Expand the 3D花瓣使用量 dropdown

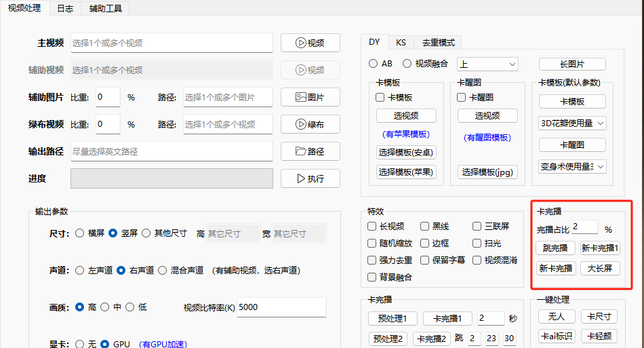point(572,123)
